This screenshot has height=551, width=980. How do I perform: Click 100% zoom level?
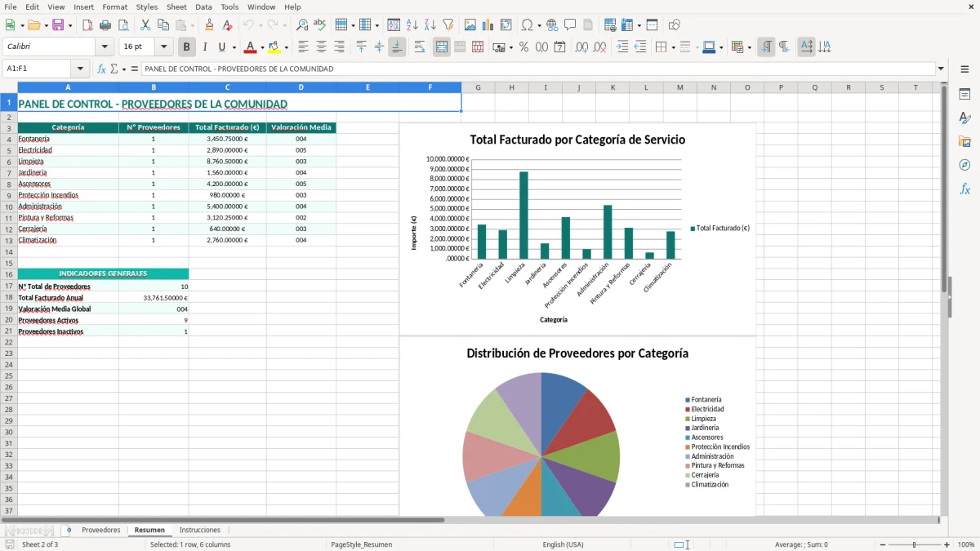click(x=965, y=544)
